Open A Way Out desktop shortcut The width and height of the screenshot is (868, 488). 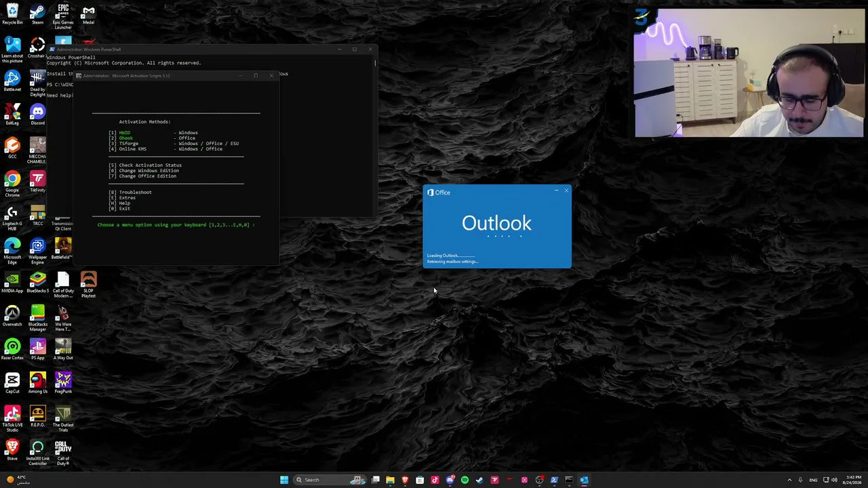63,350
